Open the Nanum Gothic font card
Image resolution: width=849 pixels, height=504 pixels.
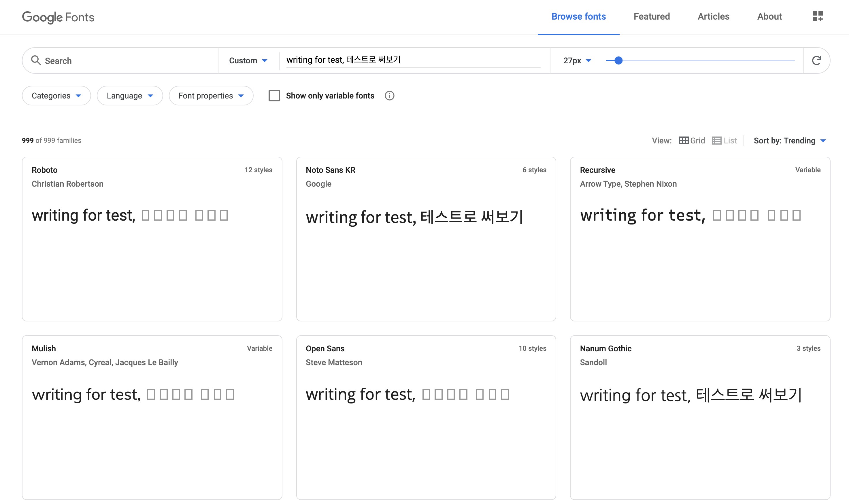tap(700, 417)
